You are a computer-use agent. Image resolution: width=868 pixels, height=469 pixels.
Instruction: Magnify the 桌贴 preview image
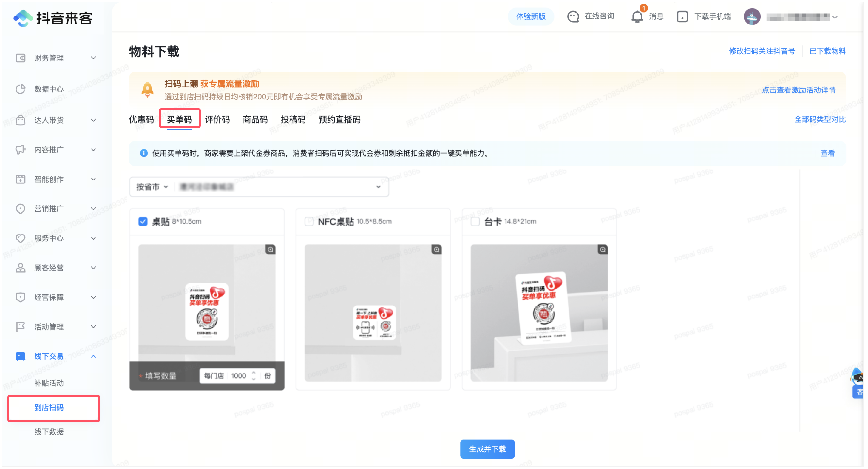tap(270, 250)
